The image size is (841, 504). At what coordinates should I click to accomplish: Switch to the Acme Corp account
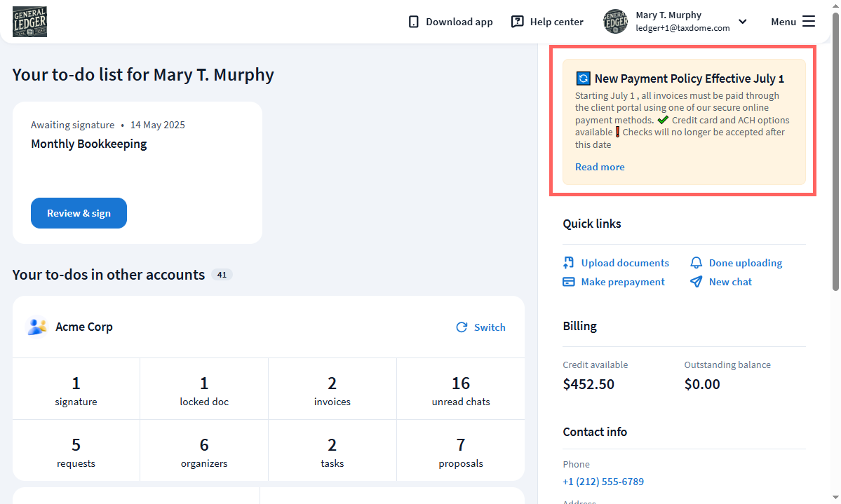click(481, 327)
